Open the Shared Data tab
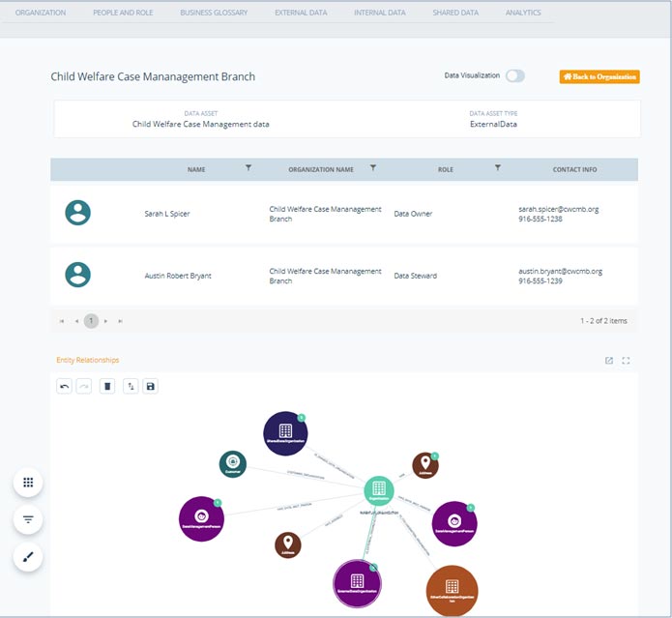 (455, 13)
